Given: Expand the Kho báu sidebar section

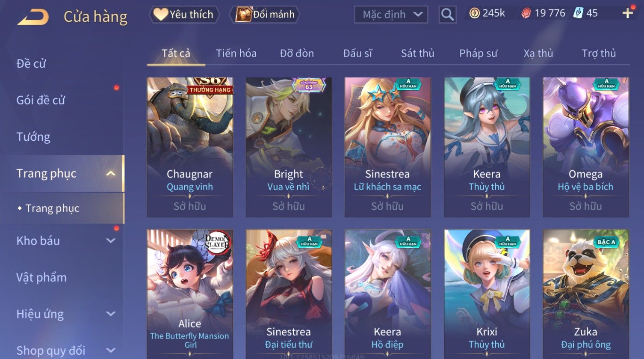Looking at the screenshot, I should tap(111, 241).
